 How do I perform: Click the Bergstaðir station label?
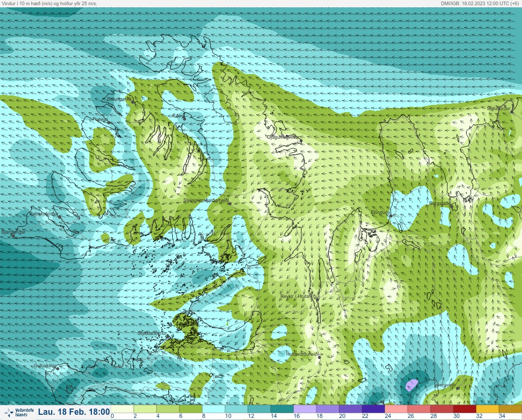click(440, 203)
